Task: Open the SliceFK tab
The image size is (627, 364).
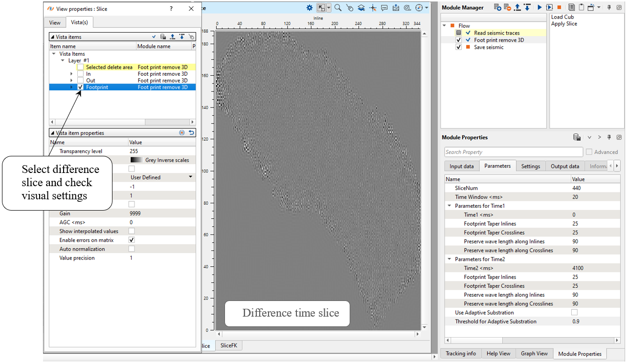Action: (229, 345)
